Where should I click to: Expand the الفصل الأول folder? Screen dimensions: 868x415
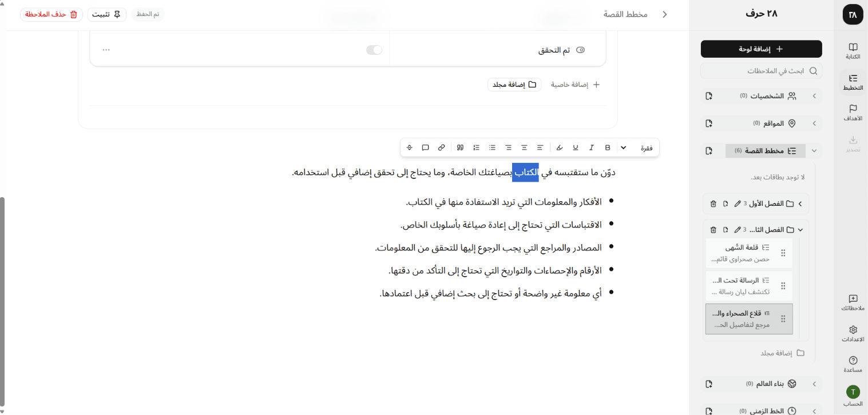800,203
